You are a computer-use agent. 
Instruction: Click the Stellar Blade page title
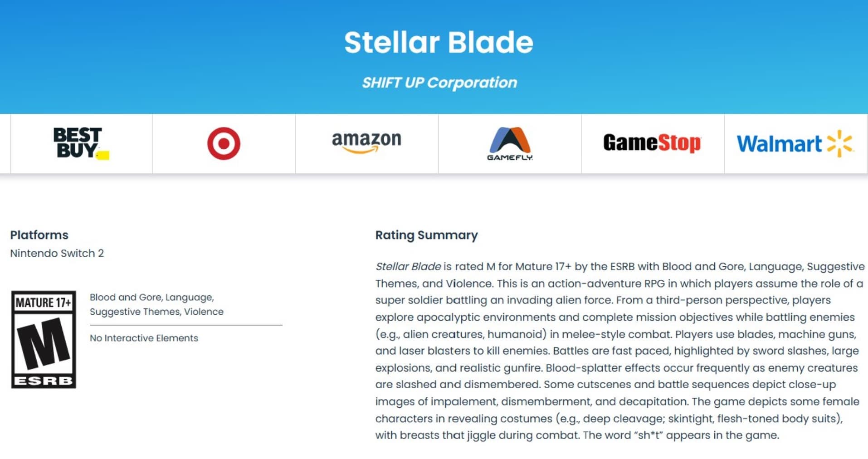click(x=439, y=42)
